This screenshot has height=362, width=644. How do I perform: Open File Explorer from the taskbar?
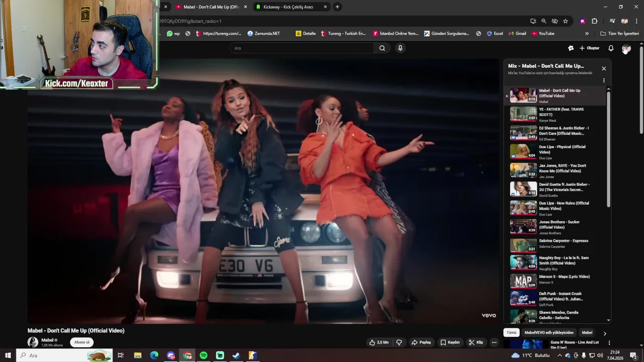tap(137, 355)
